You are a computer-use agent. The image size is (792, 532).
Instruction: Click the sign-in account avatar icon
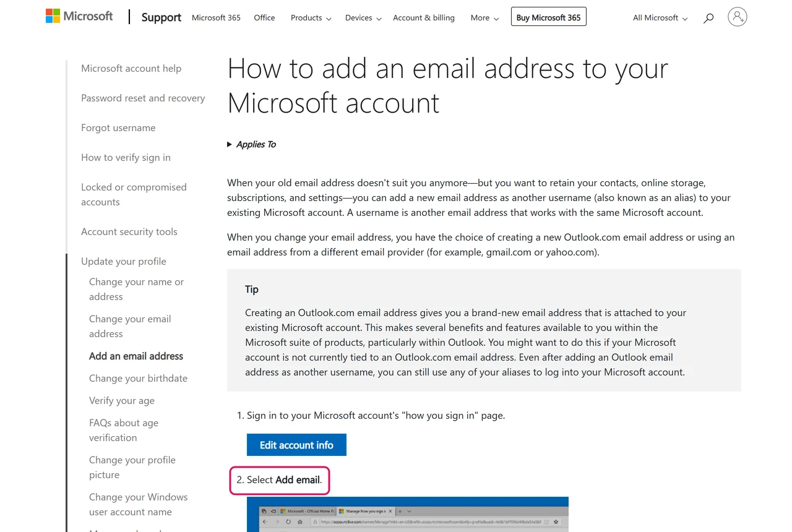point(737,17)
